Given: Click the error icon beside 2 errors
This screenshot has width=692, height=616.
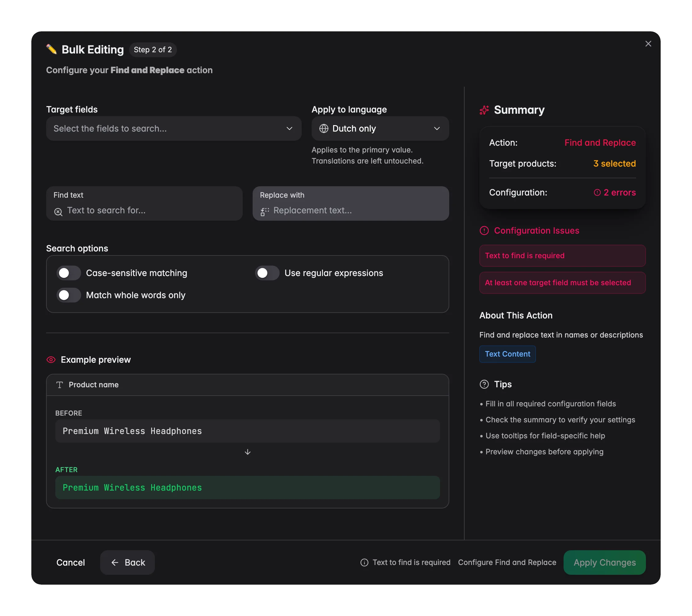Looking at the screenshot, I should 597,192.
